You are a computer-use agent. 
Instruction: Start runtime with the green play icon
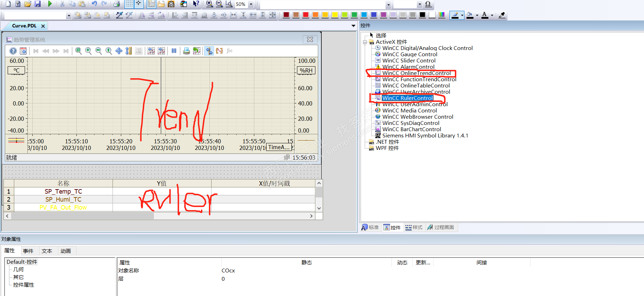(50, 4)
